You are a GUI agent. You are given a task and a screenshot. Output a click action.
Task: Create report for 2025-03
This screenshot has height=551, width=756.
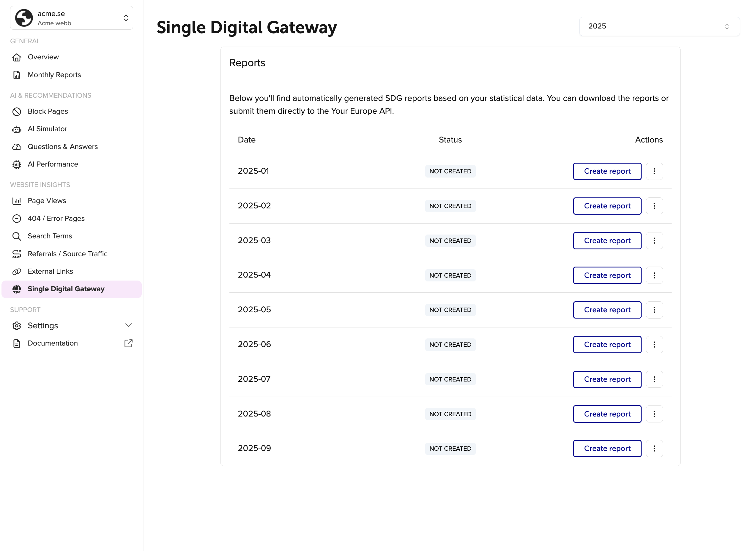click(x=607, y=240)
